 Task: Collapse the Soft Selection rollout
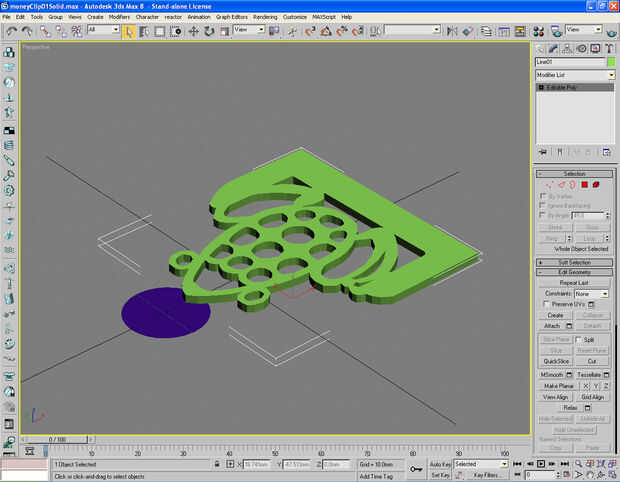tap(574, 262)
